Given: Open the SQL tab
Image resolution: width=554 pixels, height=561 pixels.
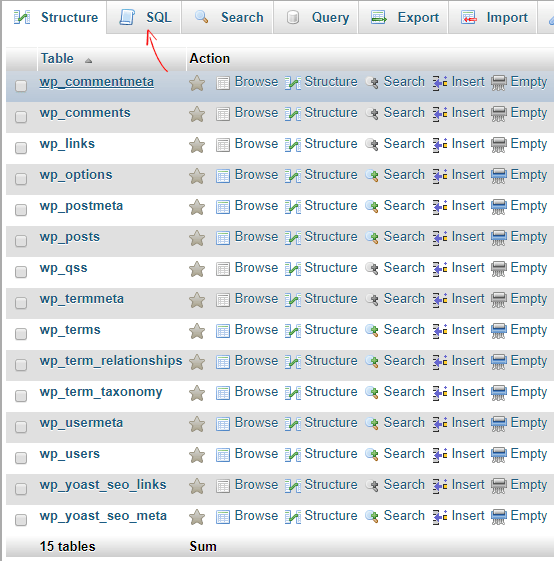Looking at the screenshot, I should coord(144,17).
